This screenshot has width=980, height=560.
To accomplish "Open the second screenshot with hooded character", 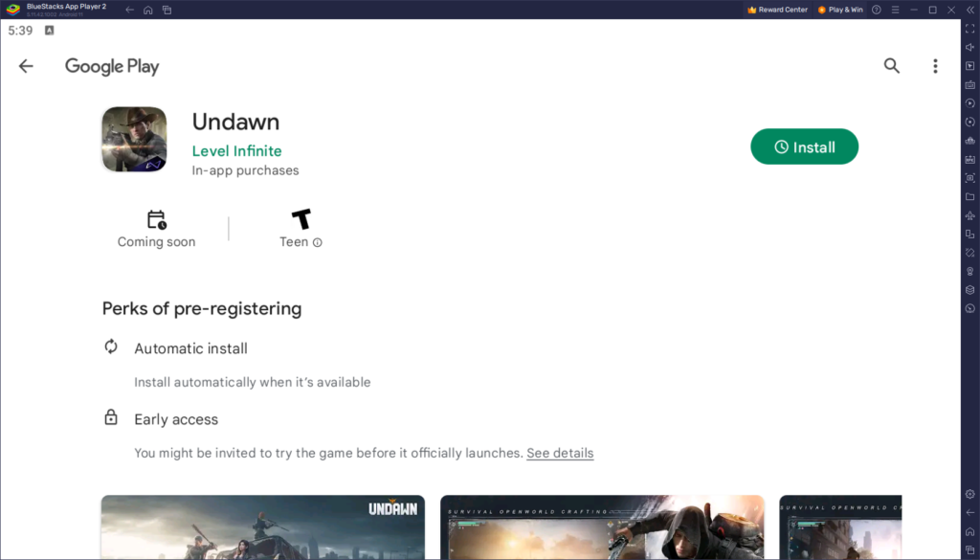I will click(602, 526).
